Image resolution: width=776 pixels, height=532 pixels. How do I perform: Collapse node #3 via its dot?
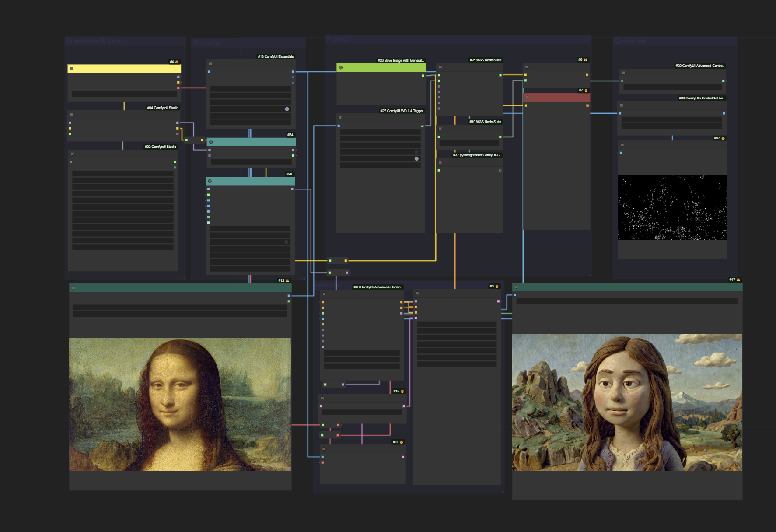pyautogui.click(x=417, y=293)
